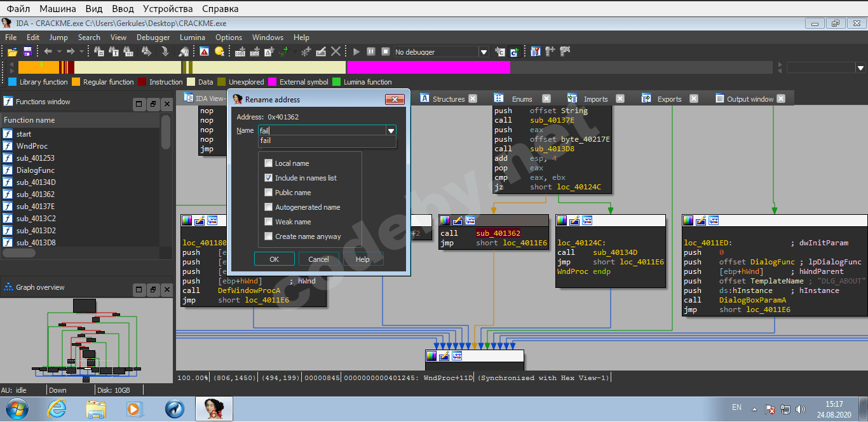Image resolution: width=868 pixels, height=422 pixels.
Task: Click the Pause process toolbar icon
Action: (370, 51)
